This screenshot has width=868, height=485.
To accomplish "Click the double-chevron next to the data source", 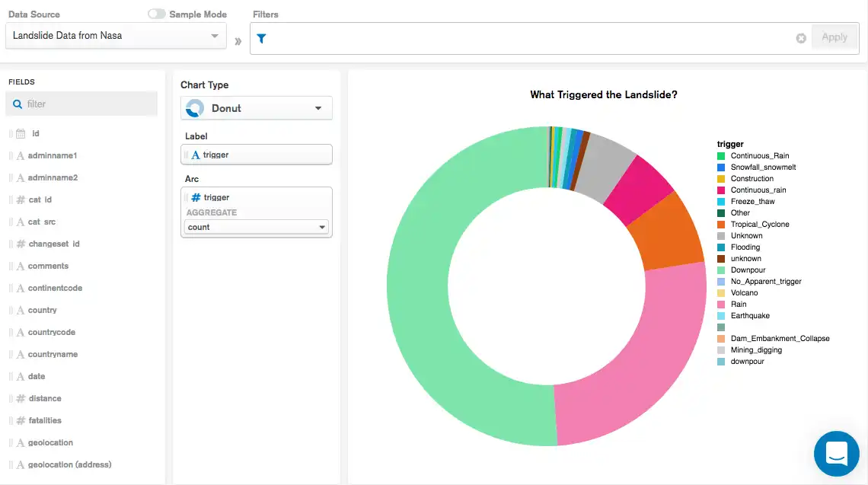I will pos(238,41).
